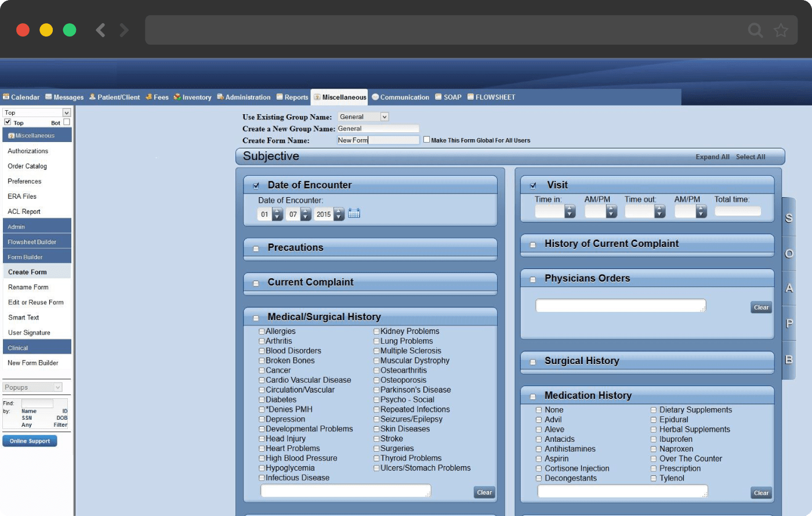Viewport: 812px width, 516px height.
Task: Click the Time out stepper arrows
Action: coord(659,211)
